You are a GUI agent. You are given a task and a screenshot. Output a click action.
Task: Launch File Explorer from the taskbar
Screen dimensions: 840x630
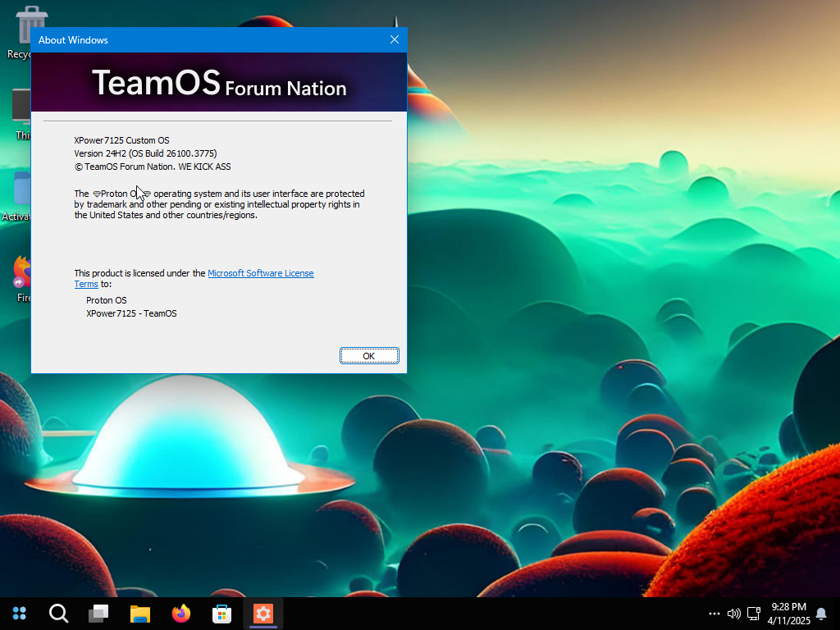click(139, 613)
